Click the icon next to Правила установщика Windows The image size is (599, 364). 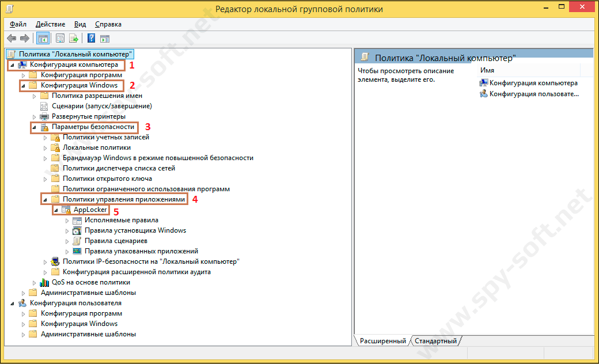click(77, 231)
